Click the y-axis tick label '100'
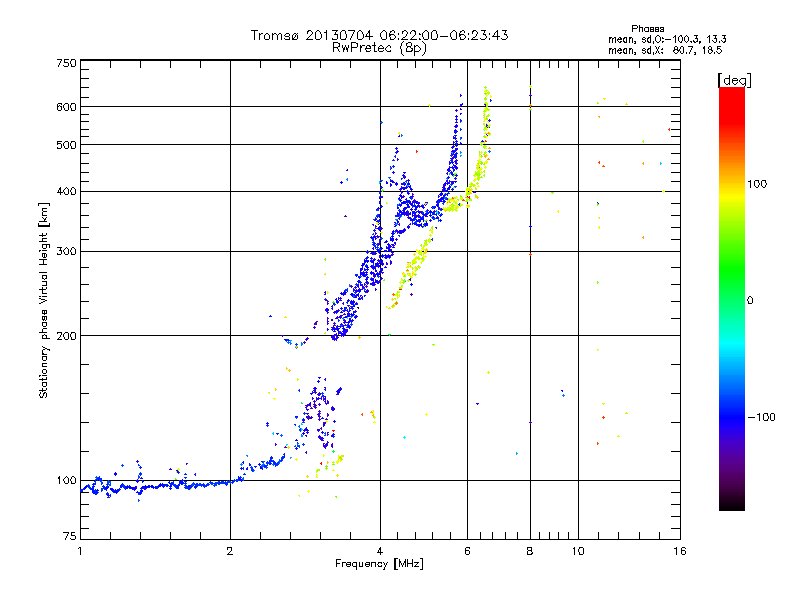800x600 pixels. tap(66, 481)
